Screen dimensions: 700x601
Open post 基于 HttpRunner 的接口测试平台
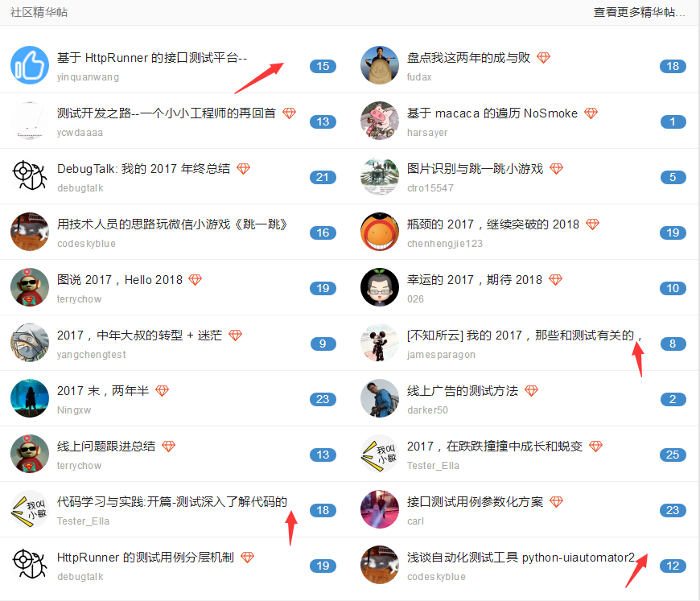pos(152,58)
